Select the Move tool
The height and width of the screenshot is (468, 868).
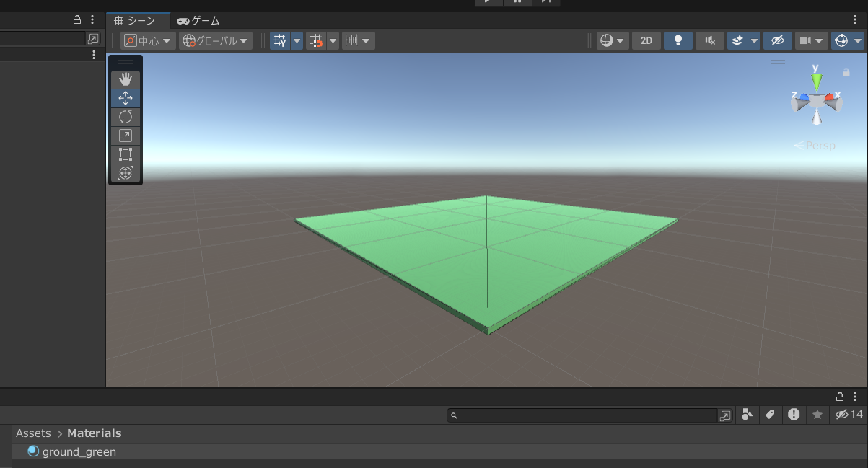tap(126, 98)
